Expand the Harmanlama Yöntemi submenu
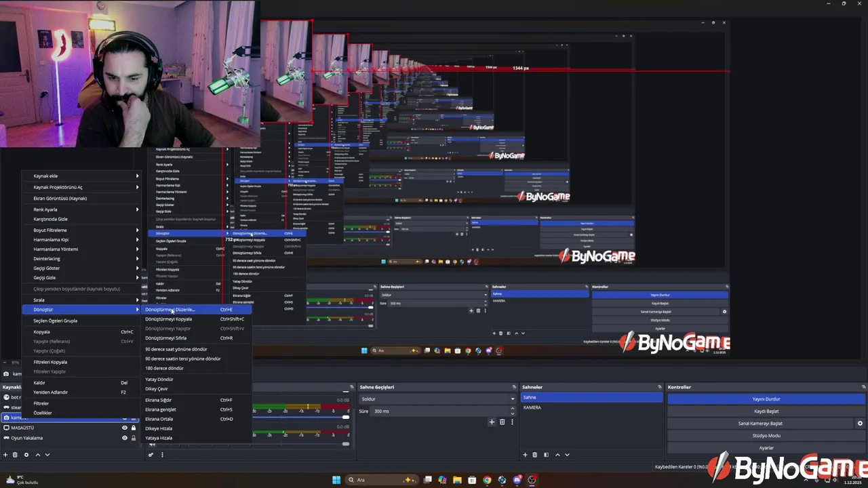This screenshot has height=488, width=868. pos(85,249)
